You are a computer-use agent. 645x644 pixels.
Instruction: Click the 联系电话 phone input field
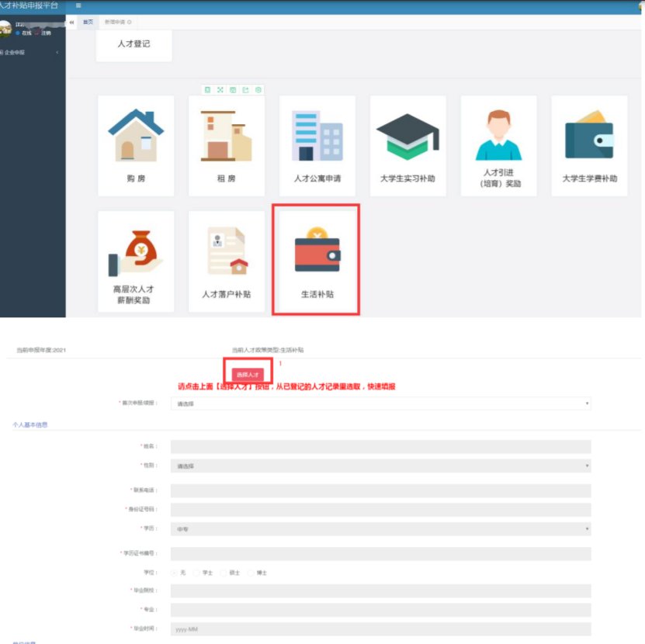(381, 490)
